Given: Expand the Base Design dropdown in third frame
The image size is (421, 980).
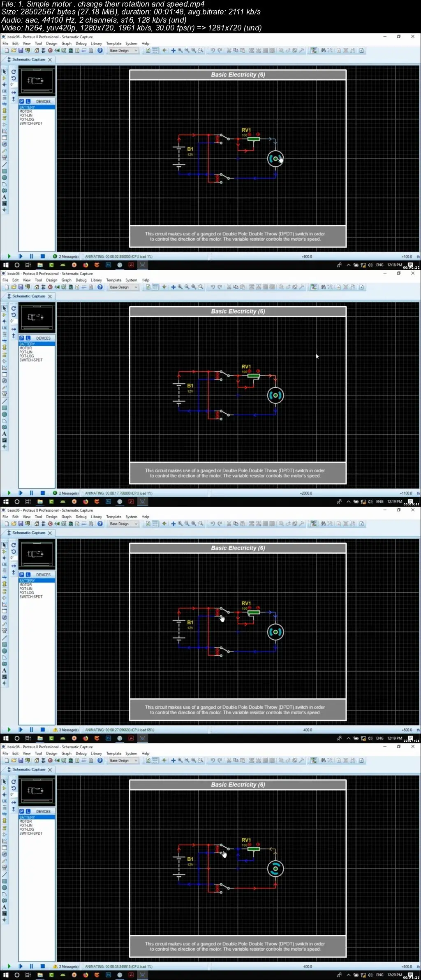Looking at the screenshot, I should 136,524.
